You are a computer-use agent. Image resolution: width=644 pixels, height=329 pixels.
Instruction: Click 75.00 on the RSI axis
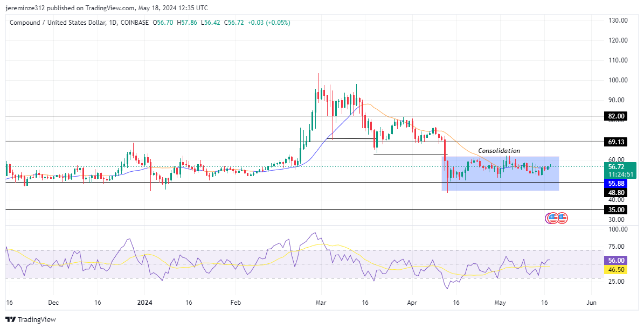pyautogui.click(x=618, y=247)
